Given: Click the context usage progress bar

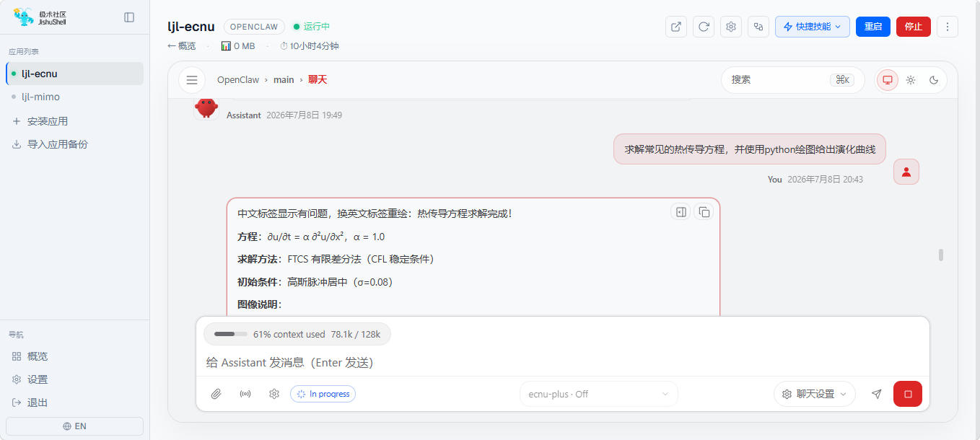Looking at the screenshot, I should 230,334.
